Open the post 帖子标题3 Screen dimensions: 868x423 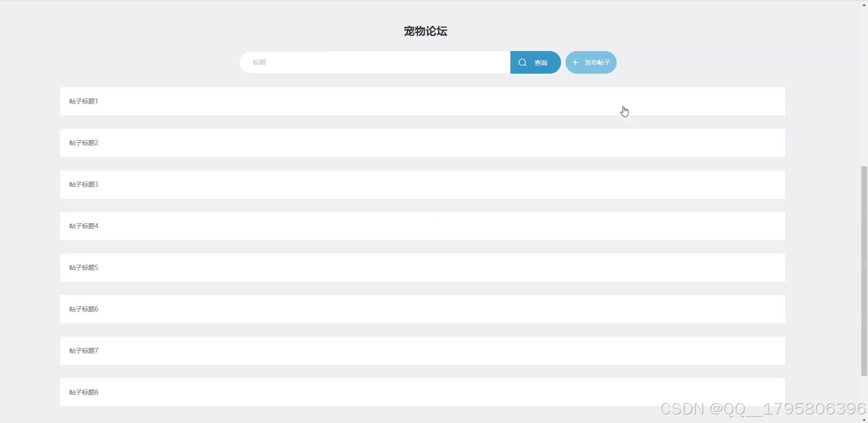click(x=422, y=184)
